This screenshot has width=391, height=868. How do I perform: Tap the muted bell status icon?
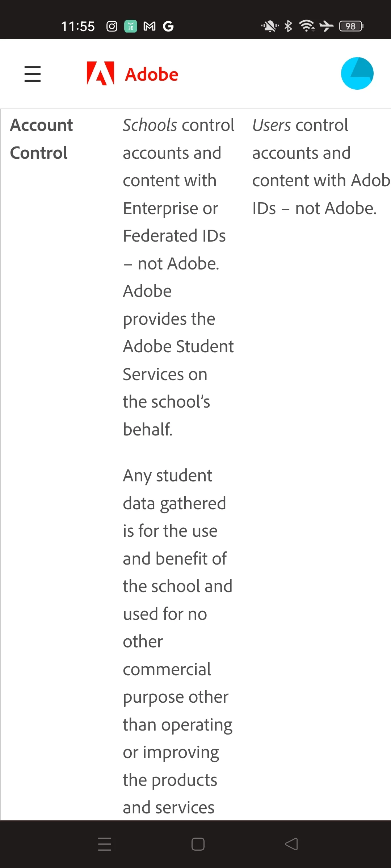click(270, 26)
